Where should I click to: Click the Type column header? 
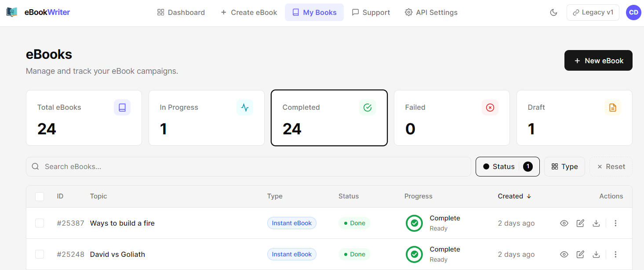(x=275, y=196)
